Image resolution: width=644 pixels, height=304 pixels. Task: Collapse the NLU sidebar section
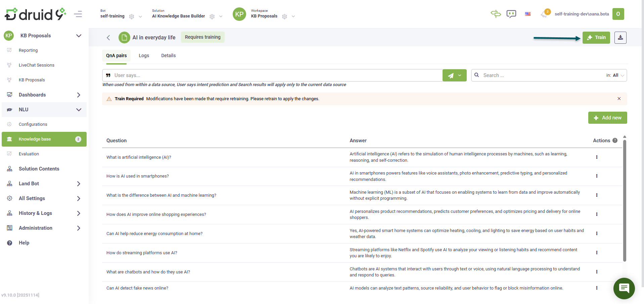tap(79, 110)
